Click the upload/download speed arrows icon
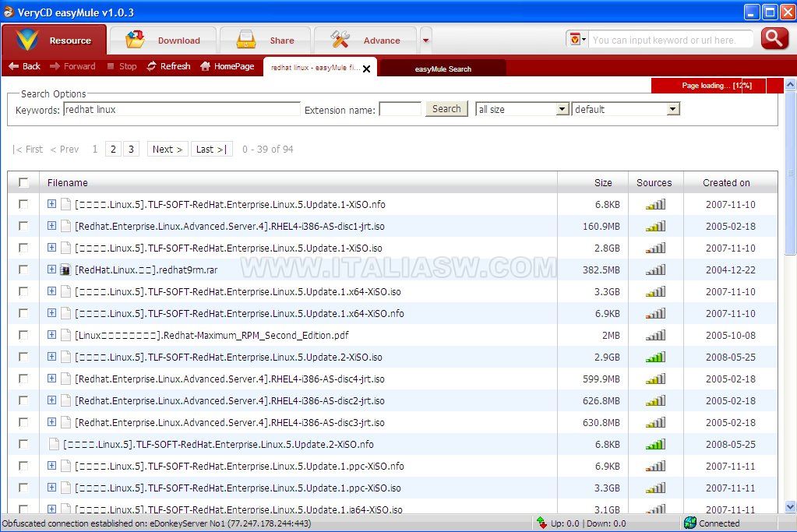The height and width of the screenshot is (532, 797). coord(541,523)
